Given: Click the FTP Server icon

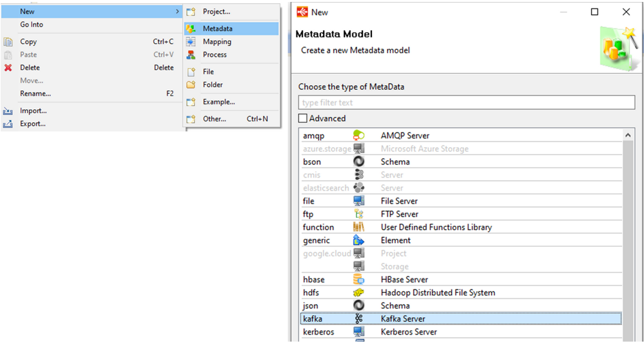Looking at the screenshot, I should [358, 214].
